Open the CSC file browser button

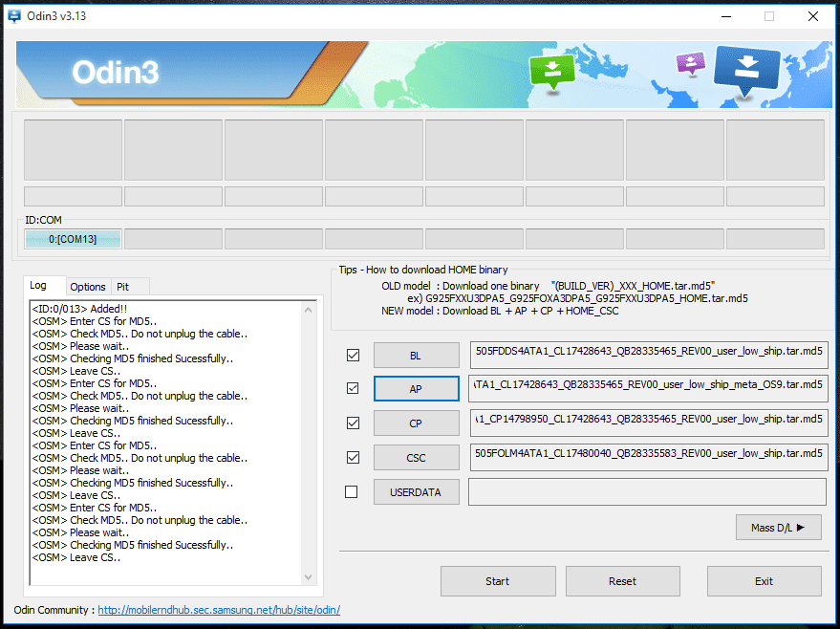(417, 458)
